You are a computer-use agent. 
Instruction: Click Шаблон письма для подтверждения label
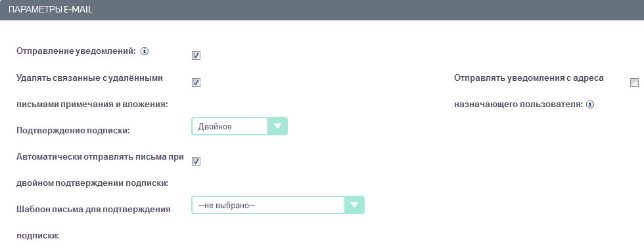coord(93,210)
